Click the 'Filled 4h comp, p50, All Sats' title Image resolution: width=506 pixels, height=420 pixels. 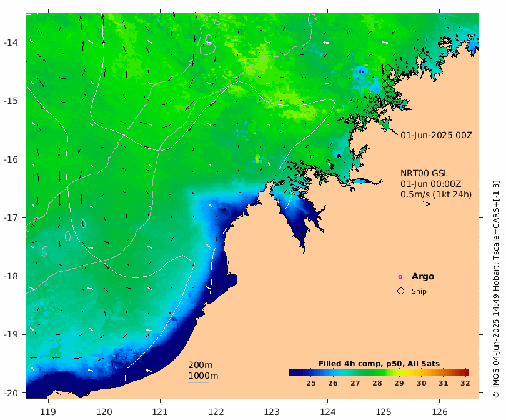379,364
